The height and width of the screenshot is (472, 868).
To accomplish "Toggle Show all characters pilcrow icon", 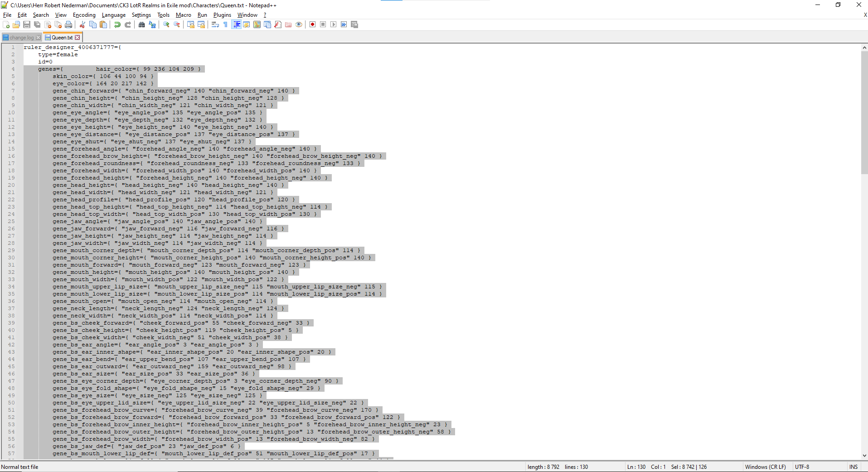I will coord(226,24).
